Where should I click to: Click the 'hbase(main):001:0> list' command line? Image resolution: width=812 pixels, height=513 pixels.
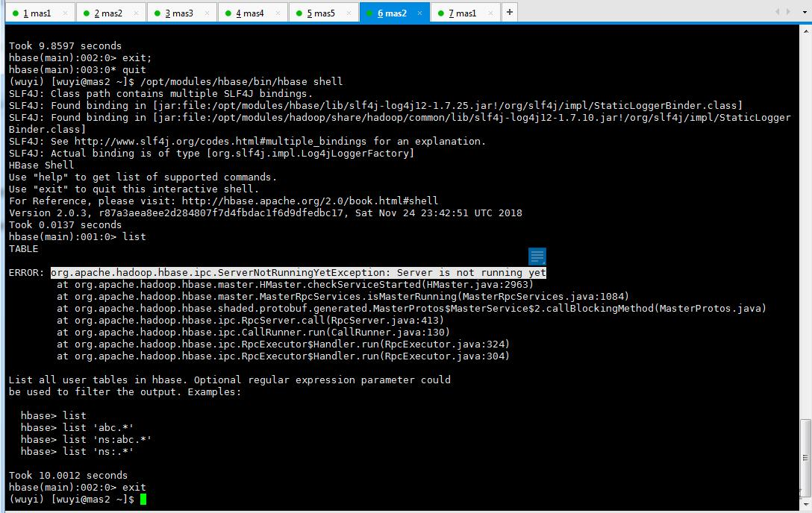click(x=77, y=237)
